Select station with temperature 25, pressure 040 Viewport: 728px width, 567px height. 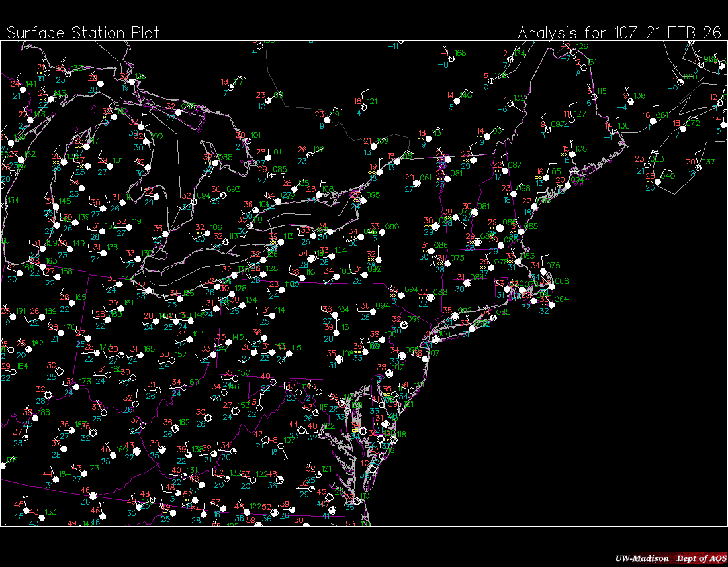[x=658, y=181]
